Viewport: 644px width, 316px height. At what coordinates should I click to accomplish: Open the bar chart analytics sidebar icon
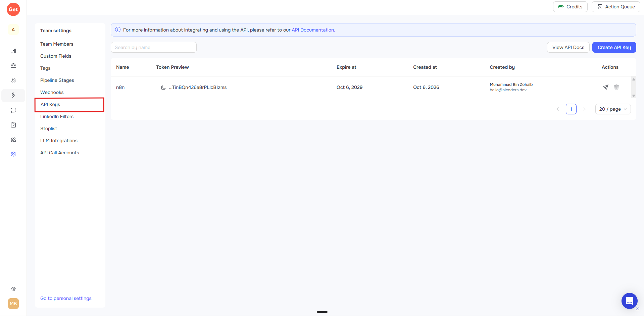pos(13,51)
